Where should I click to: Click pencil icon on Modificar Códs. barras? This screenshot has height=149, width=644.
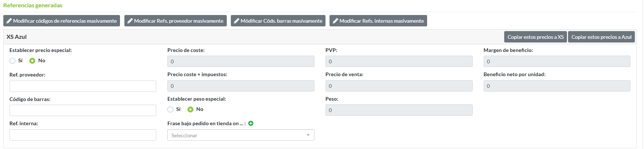(x=237, y=21)
